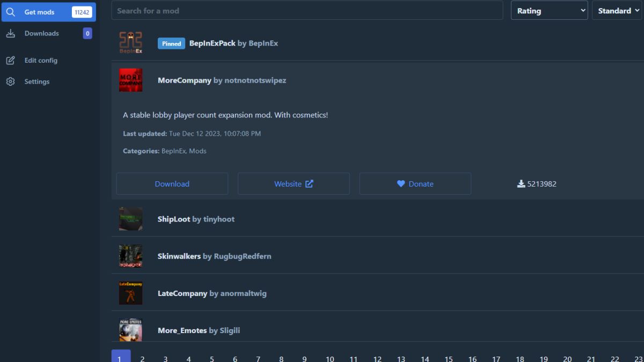Click the MoreCompany red thumbnail icon
This screenshot has width=644, height=362.
pos(130,80)
